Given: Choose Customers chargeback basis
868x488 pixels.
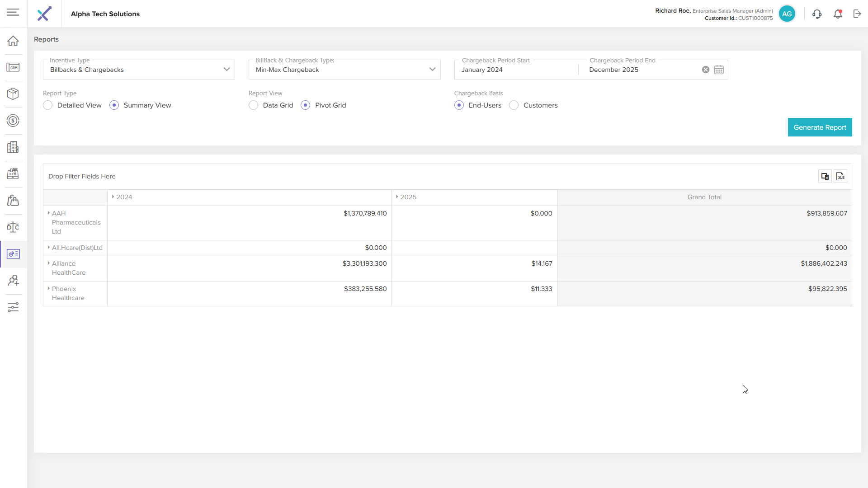Looking at the screenshot, I should pos(514,105).
